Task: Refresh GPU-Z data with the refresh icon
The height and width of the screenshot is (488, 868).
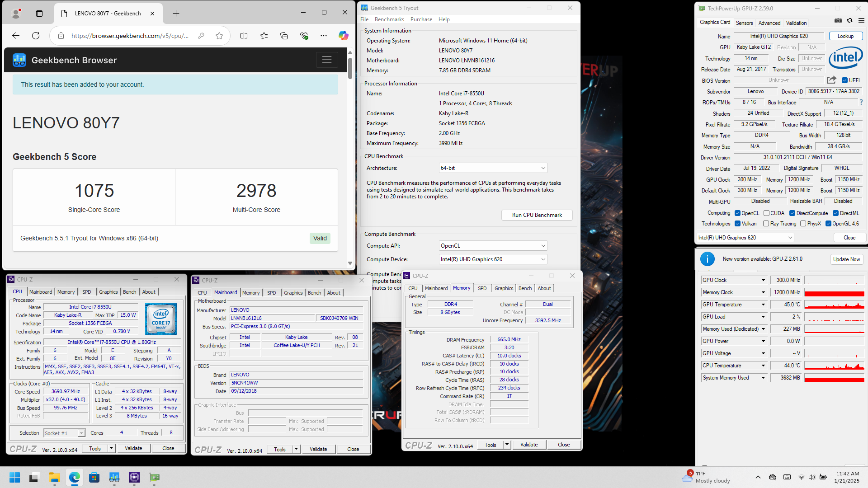Action: 849,20
